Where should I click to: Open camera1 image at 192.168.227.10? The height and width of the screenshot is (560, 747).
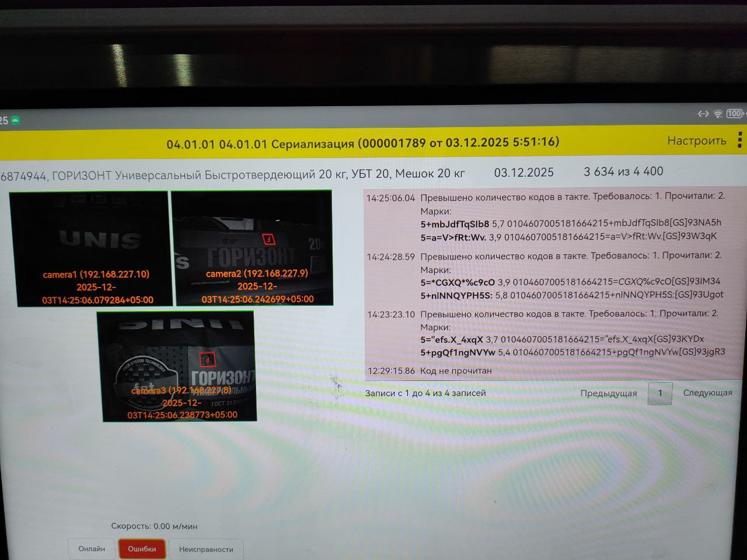(92, 248)
